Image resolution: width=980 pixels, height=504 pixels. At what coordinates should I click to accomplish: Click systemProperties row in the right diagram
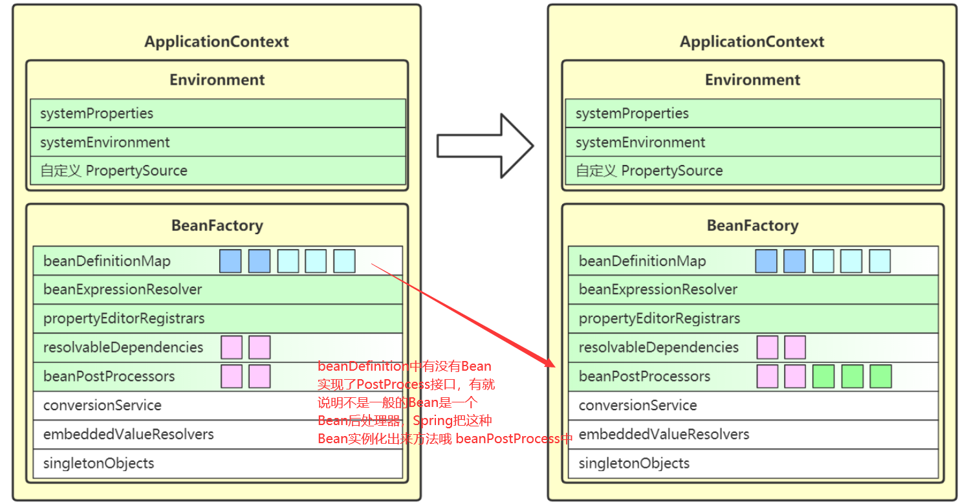pyautogui.click(x=754, y=113)
